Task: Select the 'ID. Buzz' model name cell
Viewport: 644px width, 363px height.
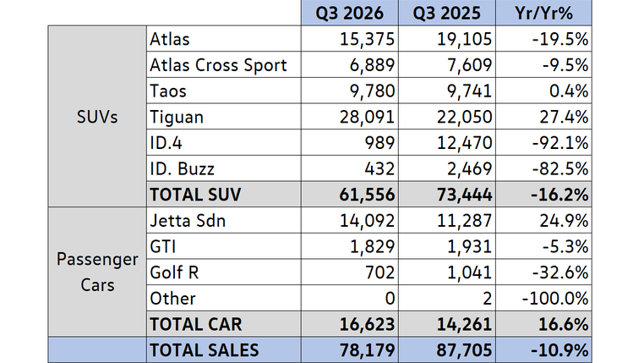Action: click(x=224, y=168)
